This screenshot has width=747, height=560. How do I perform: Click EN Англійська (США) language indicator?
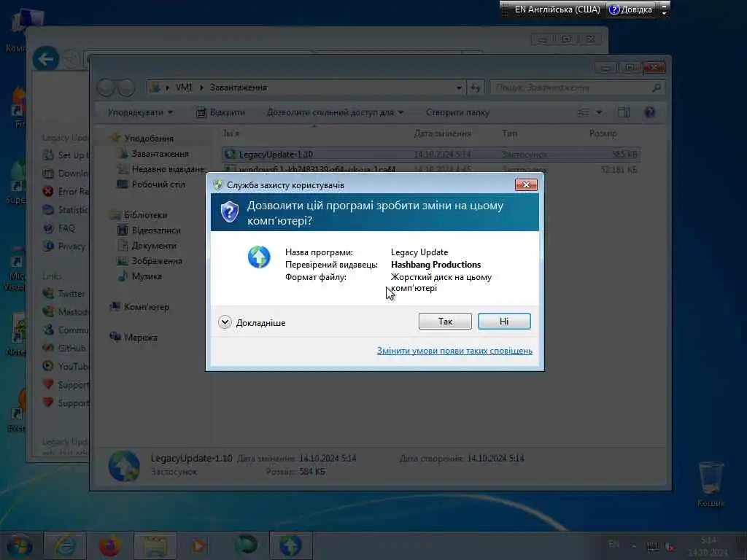pyautogui.click(x=557, y=9)
